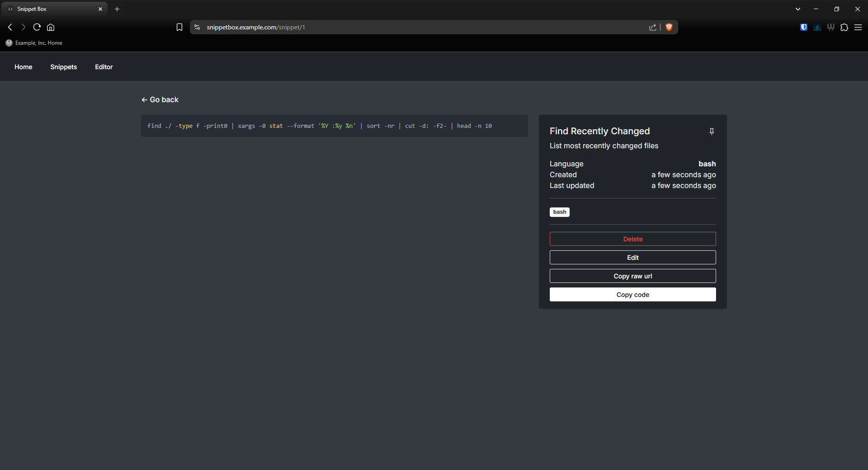The image size is (868, 470).
Task: Open a new browser tab
Action: coord(117,9)
